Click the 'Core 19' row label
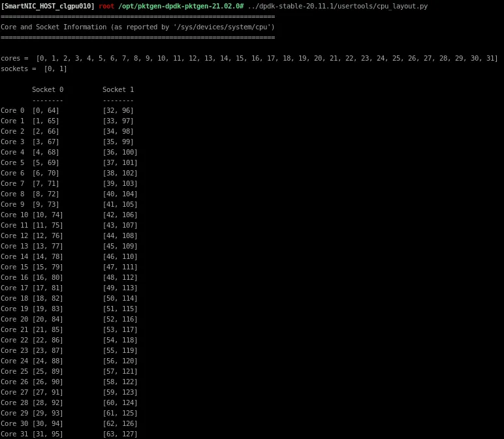Image resolution: width=504 pixels, height=439 pixels. [14, 309]
